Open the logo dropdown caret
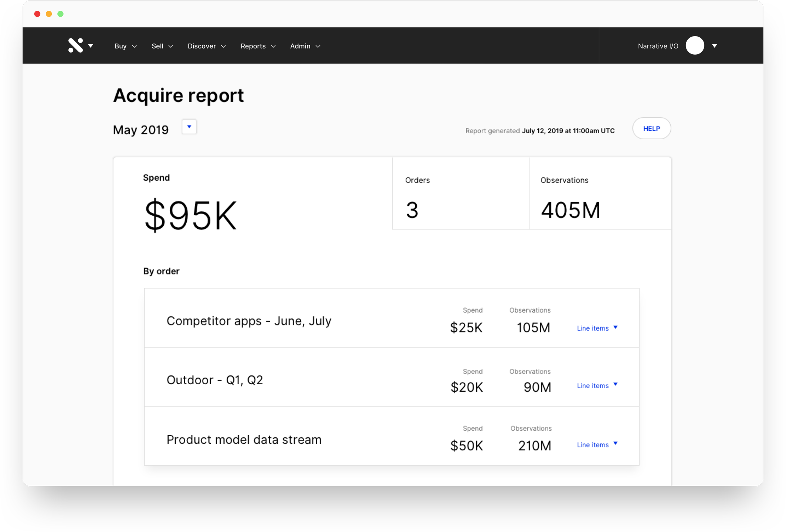 point(91,46)
